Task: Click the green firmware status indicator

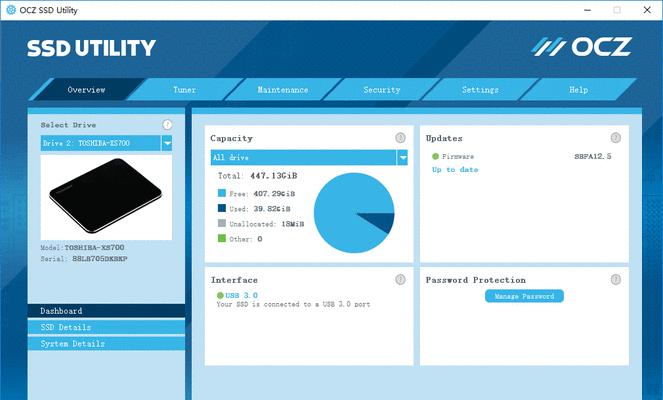Action: pyautogui.click(x=435, y=156)
